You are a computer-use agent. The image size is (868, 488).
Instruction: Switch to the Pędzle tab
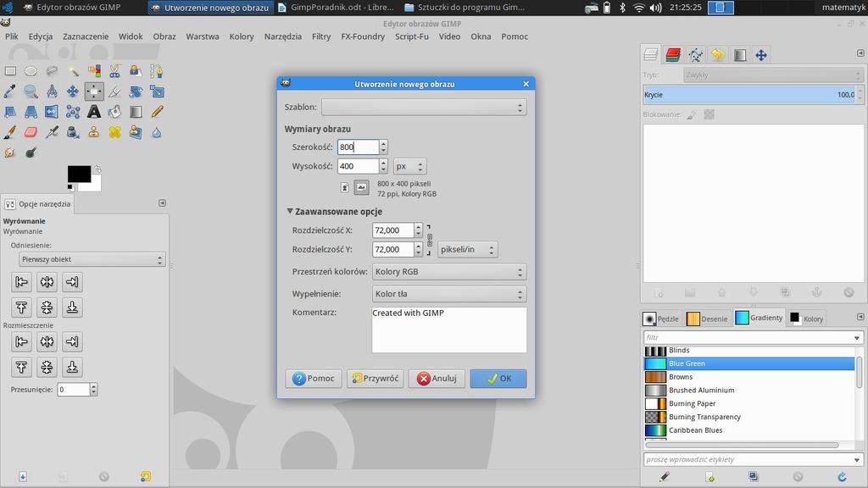pyautogui.click(x=661, y=319)
